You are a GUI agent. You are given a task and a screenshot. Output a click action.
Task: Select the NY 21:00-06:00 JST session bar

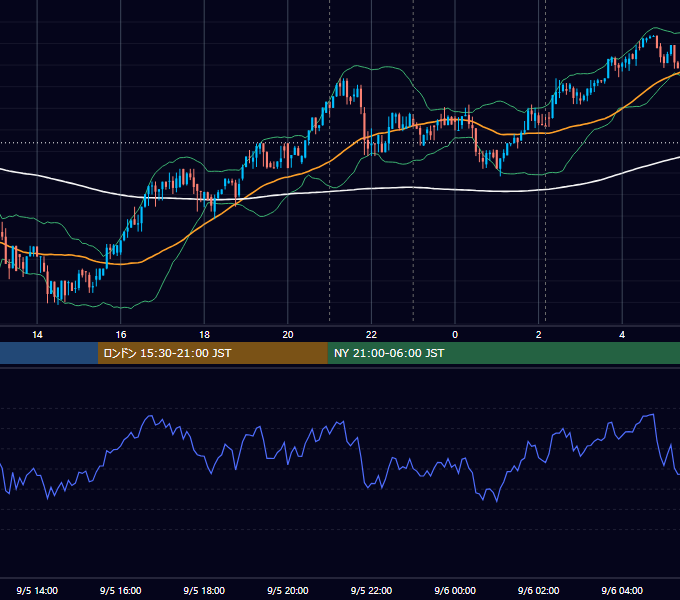pyautogui.click(x=503, y=353)
